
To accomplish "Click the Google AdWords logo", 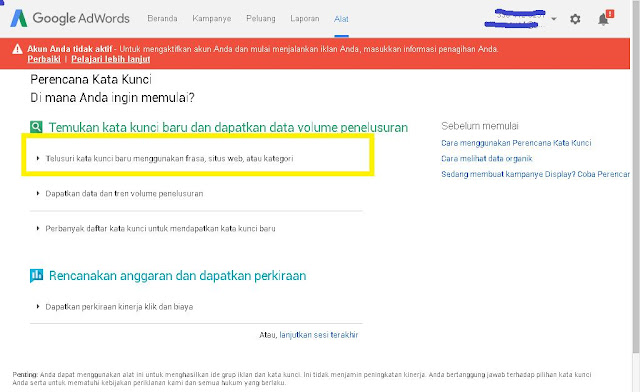I will click(x=70, y=18).
